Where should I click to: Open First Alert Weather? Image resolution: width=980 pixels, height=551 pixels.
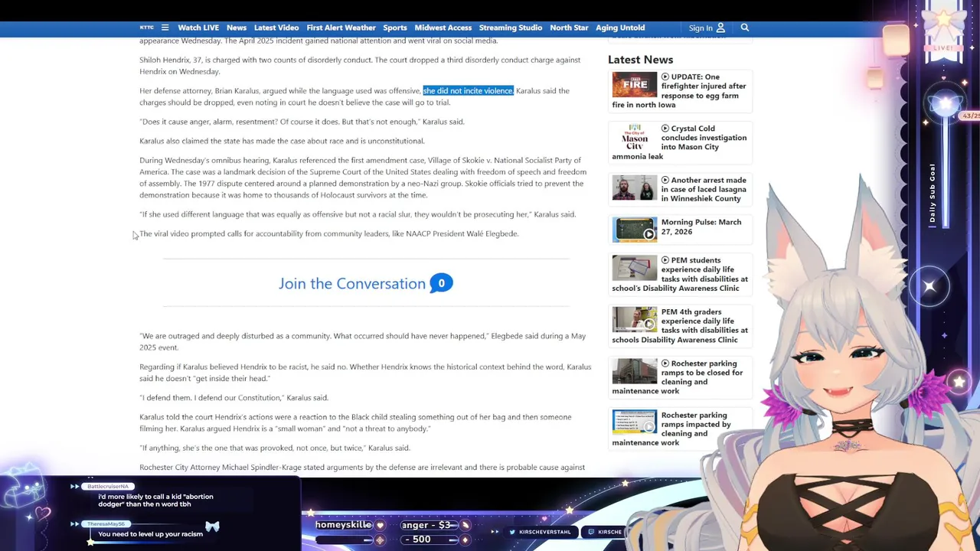click(341, 28)
